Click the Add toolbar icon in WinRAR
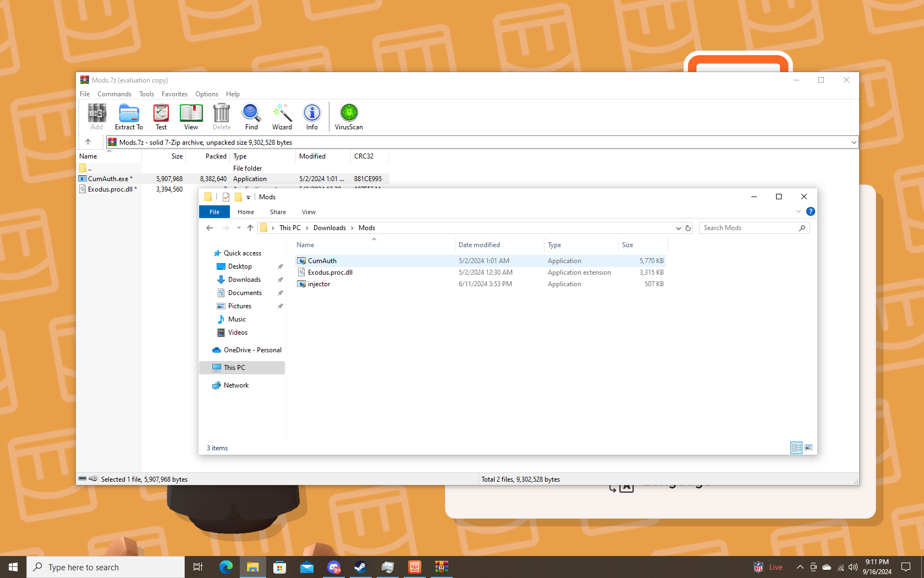 coord(97,117)
